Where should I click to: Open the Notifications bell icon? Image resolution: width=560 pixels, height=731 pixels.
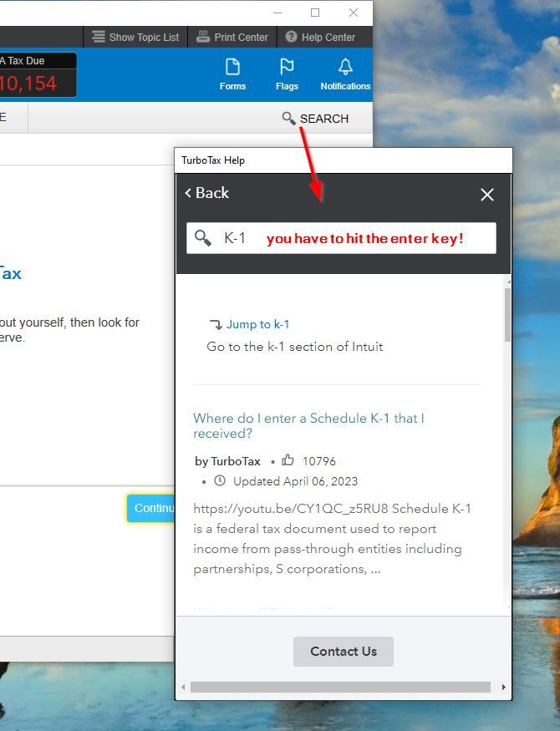pyautogui.click(x=345, y=74)
